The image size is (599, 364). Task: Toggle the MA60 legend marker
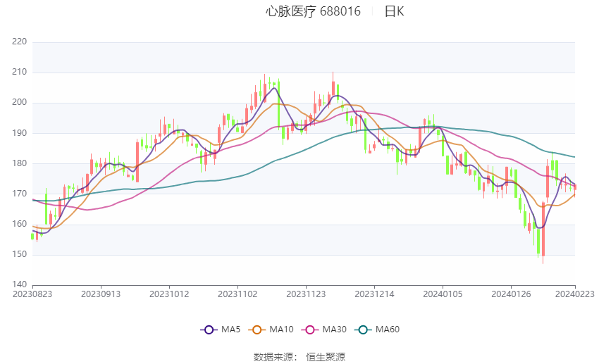pyautogui.click(x=364, y=330)
